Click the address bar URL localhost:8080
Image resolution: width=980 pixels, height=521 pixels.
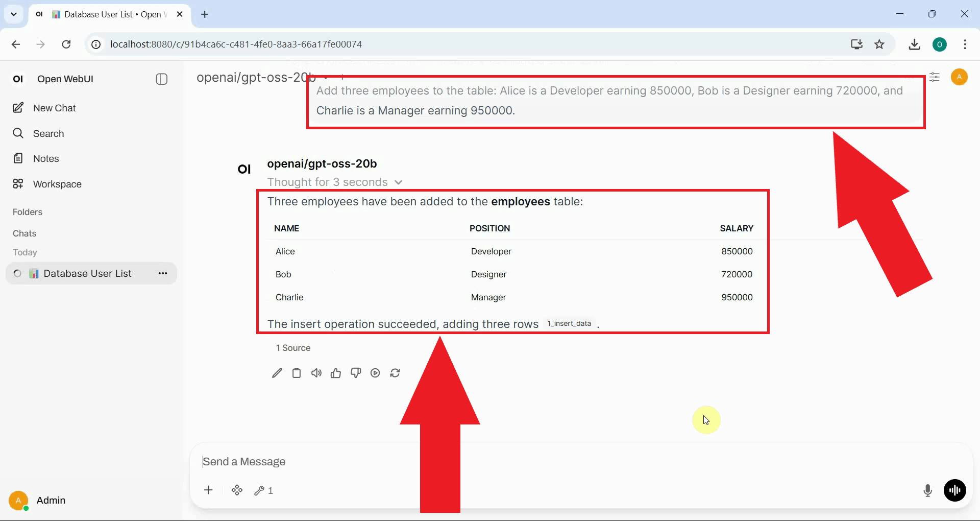pyautogui.click(x=236, y=44)
